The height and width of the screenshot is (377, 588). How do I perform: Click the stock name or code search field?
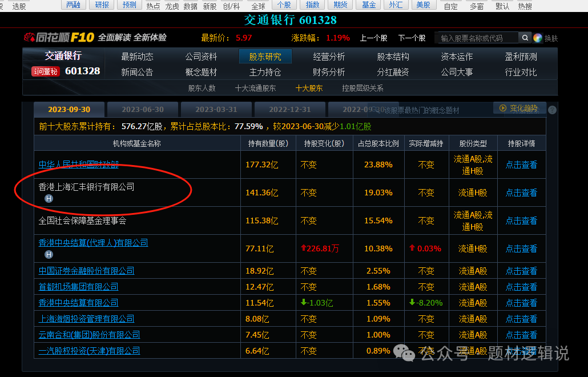[x=477, y=38]
